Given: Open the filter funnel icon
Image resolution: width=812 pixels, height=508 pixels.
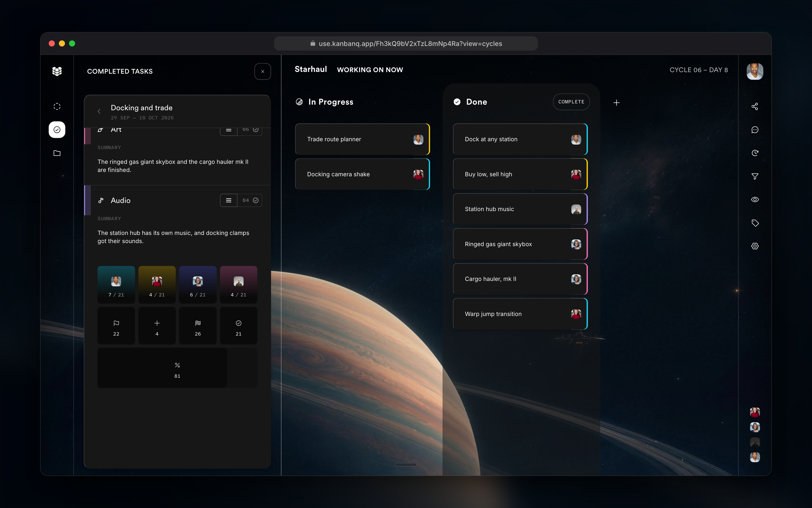Looking at the screenshot, I should [x=755, y=176].
